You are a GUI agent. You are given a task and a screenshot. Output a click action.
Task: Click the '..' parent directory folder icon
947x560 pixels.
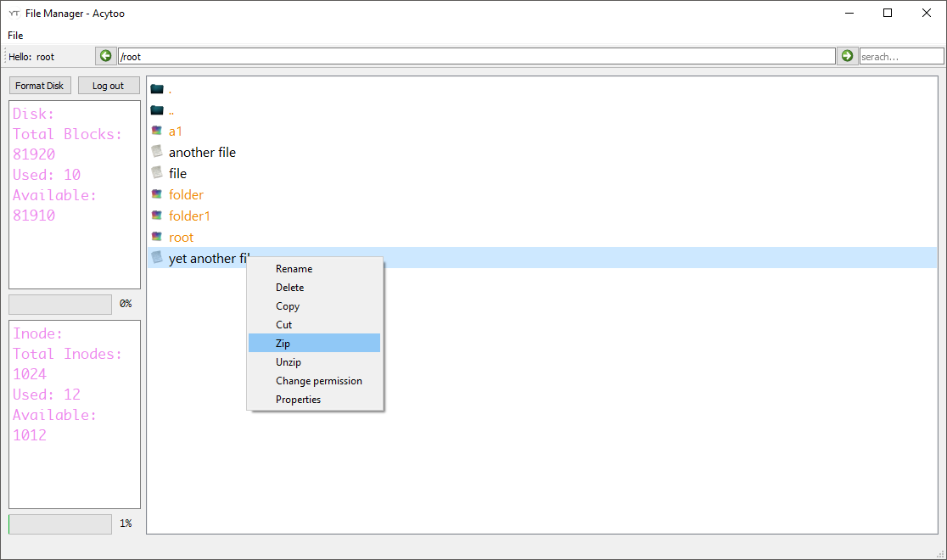158,109
